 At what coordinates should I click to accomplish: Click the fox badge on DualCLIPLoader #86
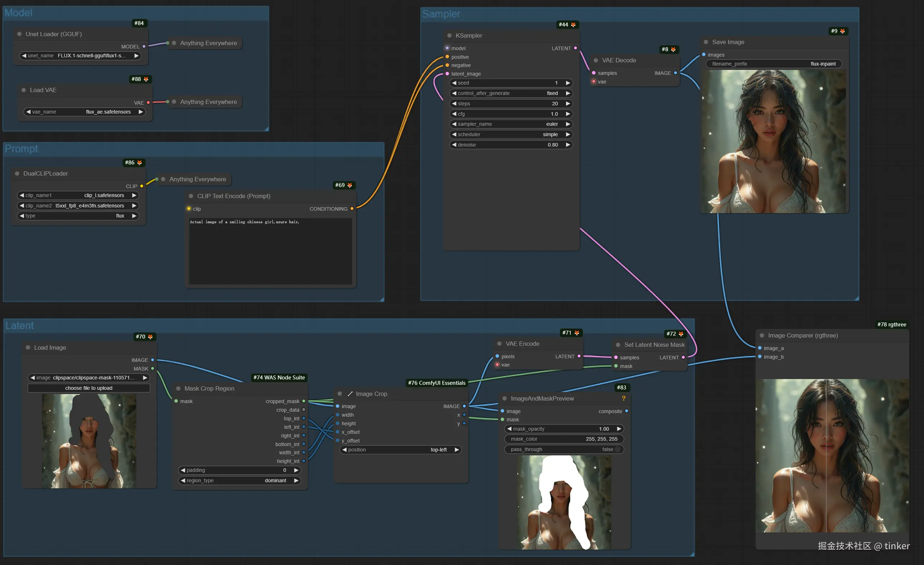point(139,163)
